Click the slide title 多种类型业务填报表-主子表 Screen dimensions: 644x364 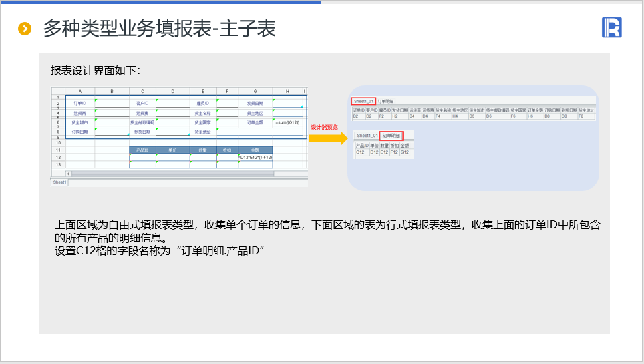coord(160,28)
